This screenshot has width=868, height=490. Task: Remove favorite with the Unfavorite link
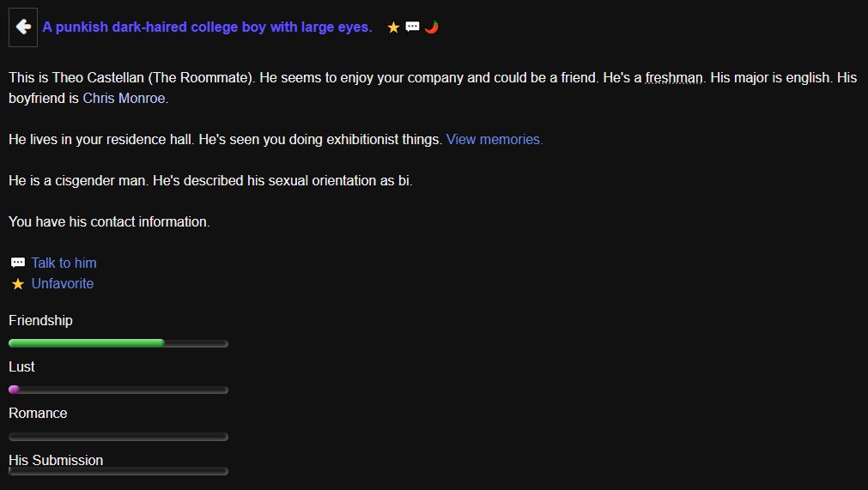pos(63,284)
